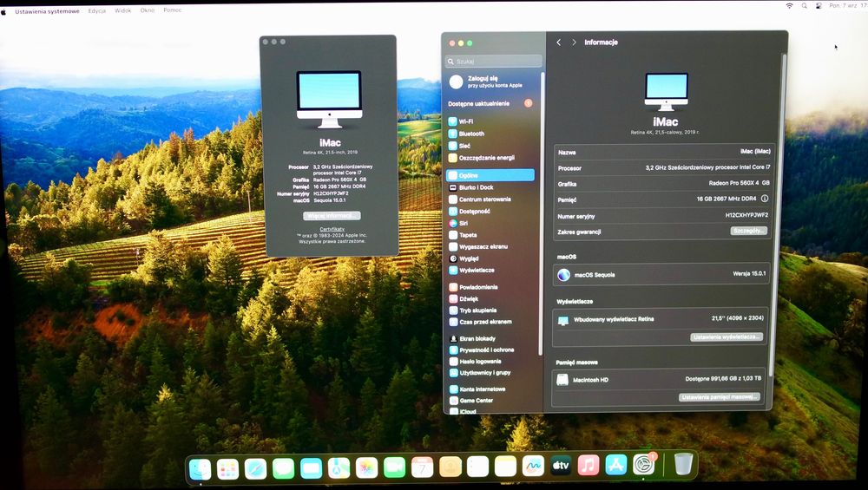The image size is (868, 490).
Task: Select Wi-Fi in the settings sidebar
Action: tap(491, 121)
